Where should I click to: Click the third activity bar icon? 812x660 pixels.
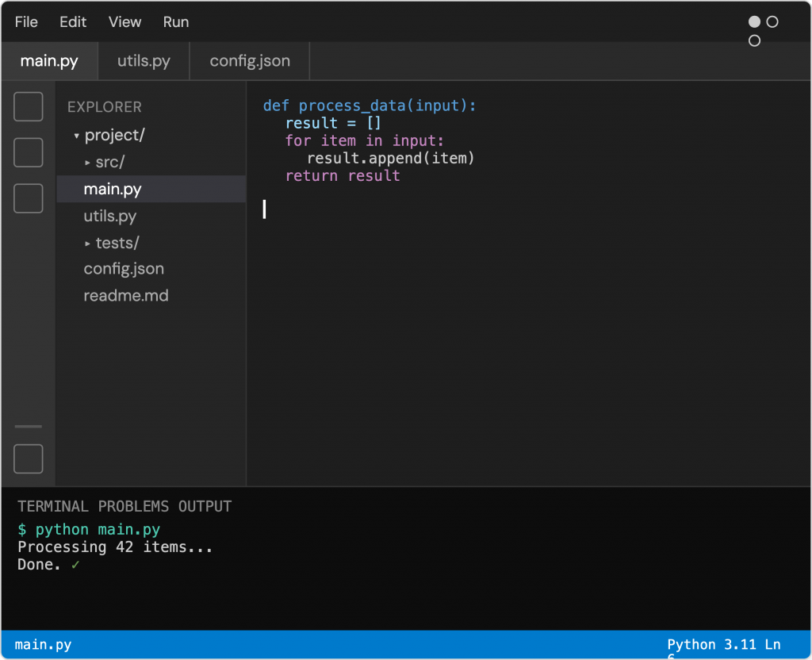pos(28,198)
